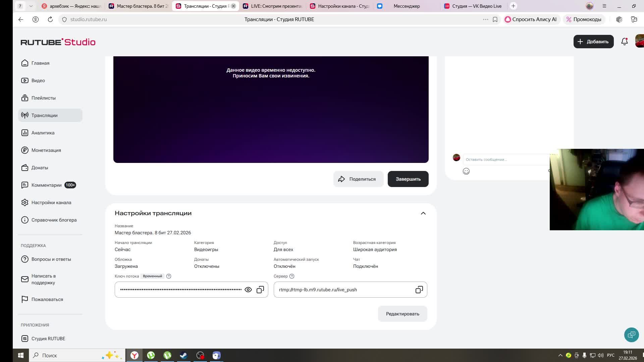This screenshot has height=362, width=644.
Task: Click the Редактировать button
Action: pos(402,314)
